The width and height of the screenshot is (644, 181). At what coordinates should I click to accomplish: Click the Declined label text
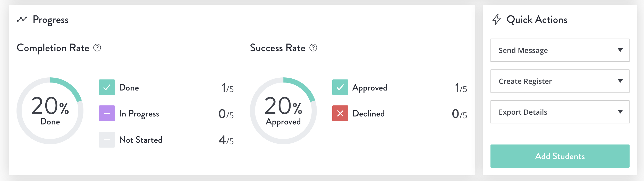point(369,114)
